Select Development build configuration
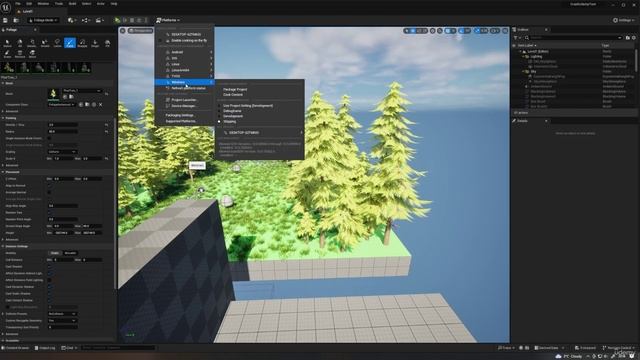The image size is (640, 360). pos(233,116)
